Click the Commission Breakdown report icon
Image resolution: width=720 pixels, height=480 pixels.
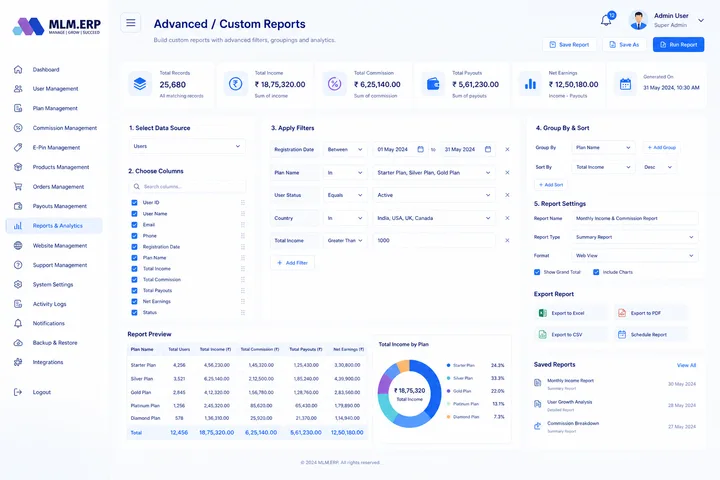pyautogui.click(x=537, y=426)
